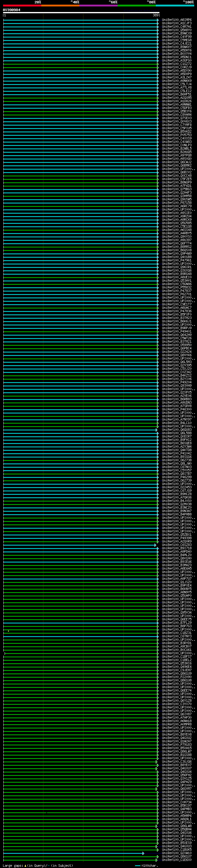This screenshot has width=197, height=868.
Task: Click the red 20% identity legend segment
Action: pos(22,6)
